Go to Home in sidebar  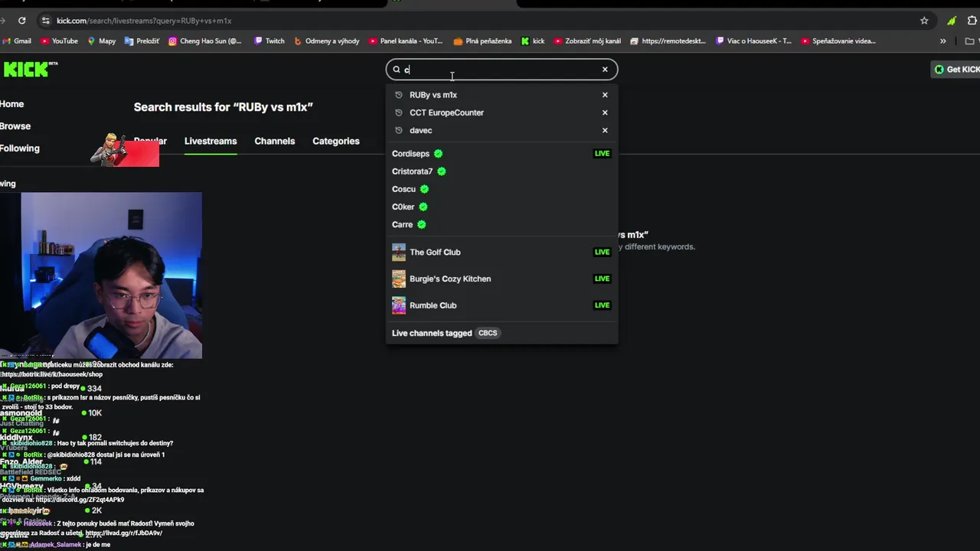(12, 104)
